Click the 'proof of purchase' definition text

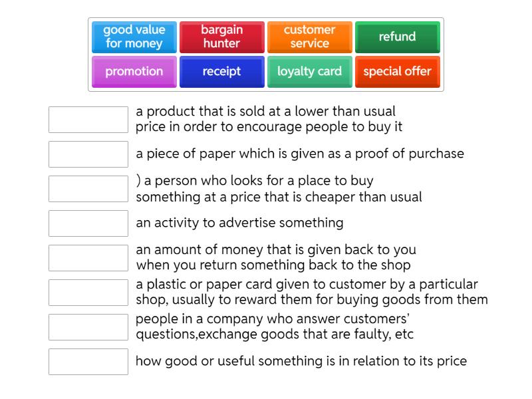coord(299,154)
